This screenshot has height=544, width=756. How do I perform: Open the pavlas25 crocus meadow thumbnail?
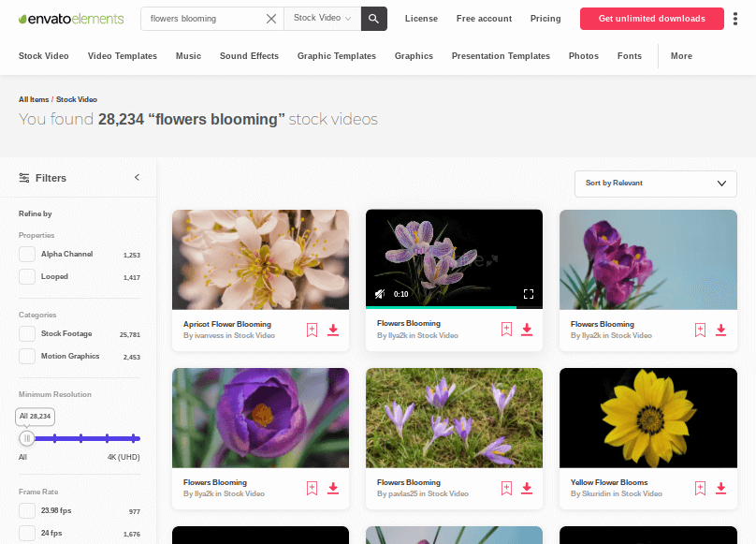454,418
